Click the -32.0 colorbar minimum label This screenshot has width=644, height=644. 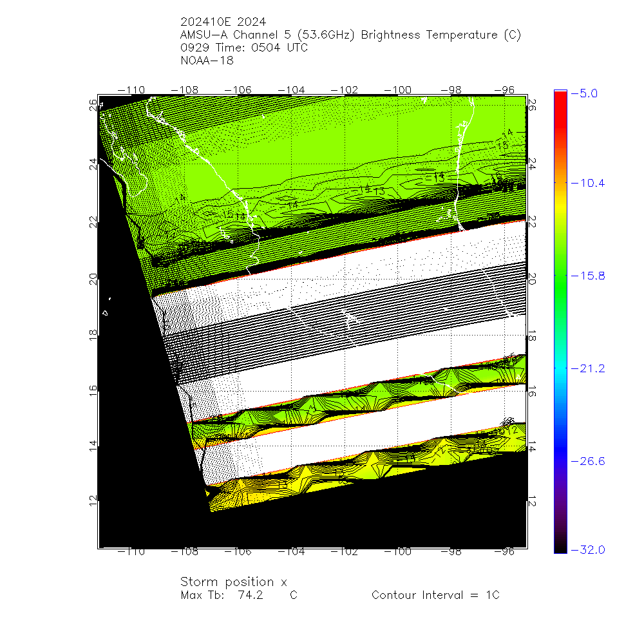(x=589, y=549)
